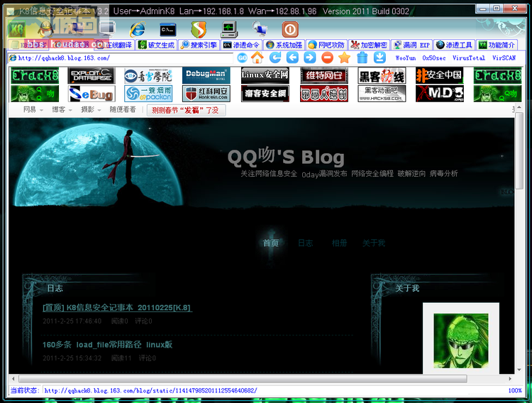
Task: Open the VirusTotal link
Action: click(469, 58)
